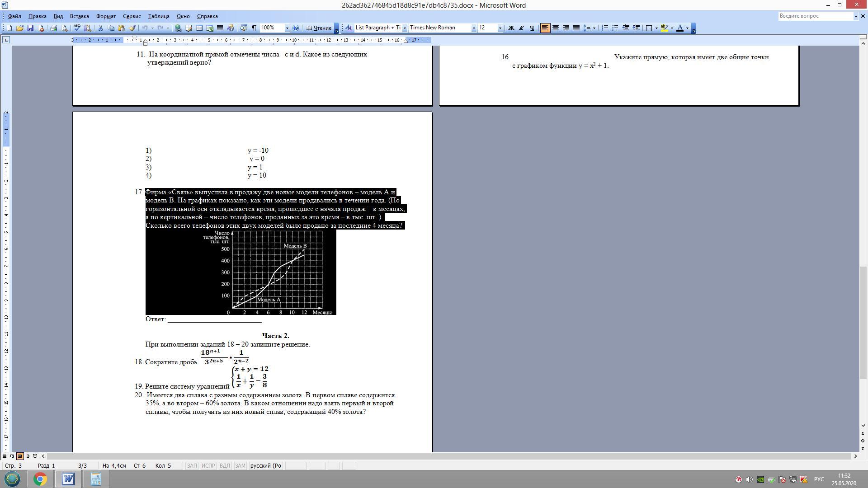
Task: Toggle bold formatting (Ж)
Action: coord(511,28)
